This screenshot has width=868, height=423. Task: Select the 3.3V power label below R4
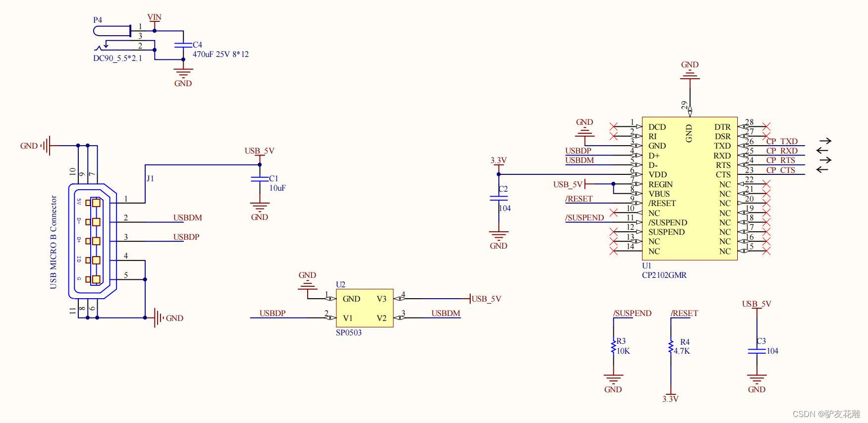670,398
